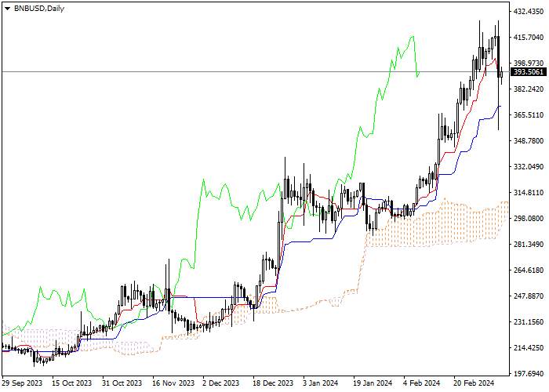Select date label 4 Feb 2024
This screenshot has height=392, width=549.
pyautogui.click(x=422, y=383)
